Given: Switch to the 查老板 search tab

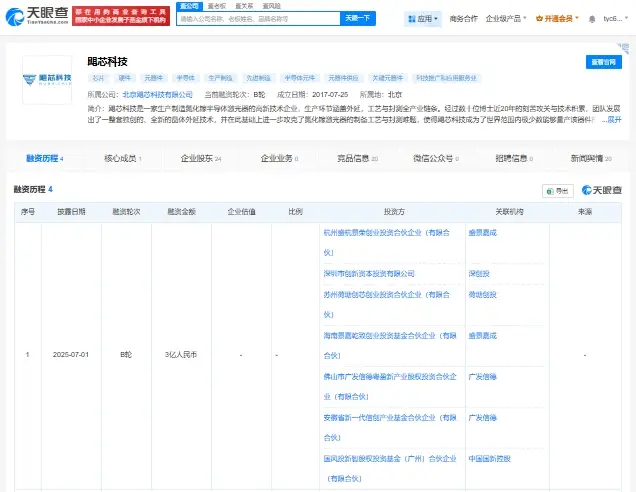Looking at the screenshot, I should pyautogui.click(x=217, y=6).
